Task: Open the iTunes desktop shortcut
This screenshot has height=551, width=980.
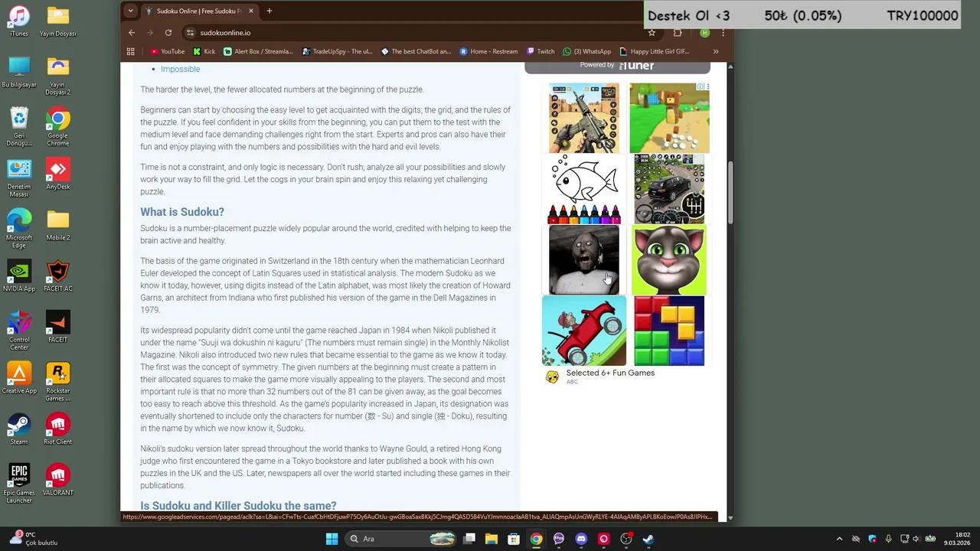Action: tap(19, 21)
